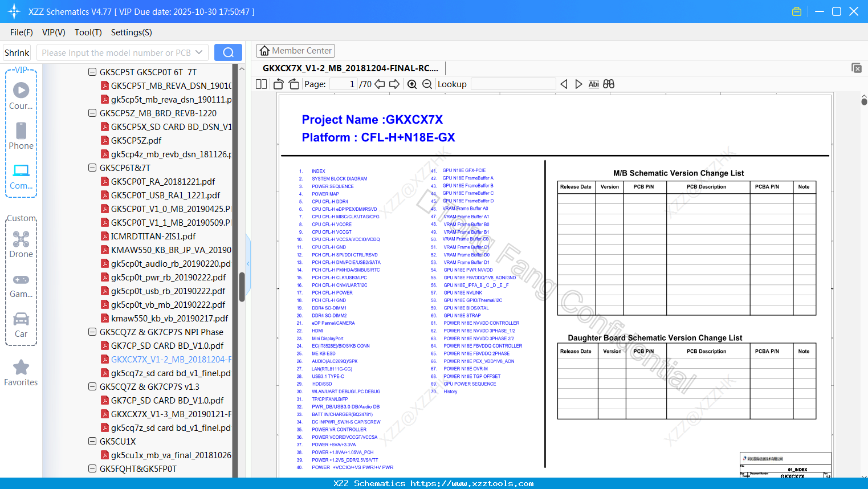Collapse the left panel splitter handle

coord(248,263)
